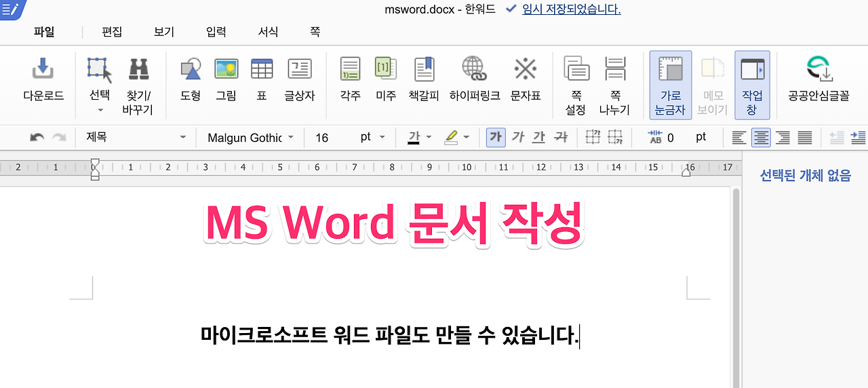
Task: Open the 파일 menu
Action: [44, 32]
